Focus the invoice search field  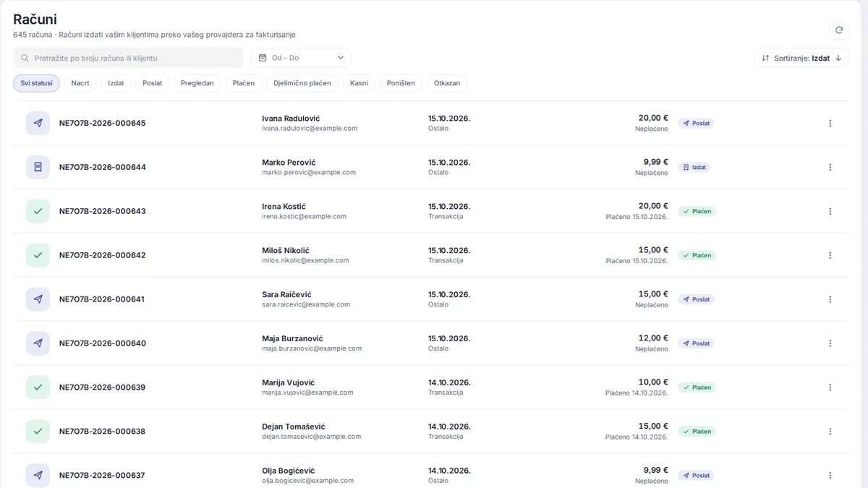[128, 58]
